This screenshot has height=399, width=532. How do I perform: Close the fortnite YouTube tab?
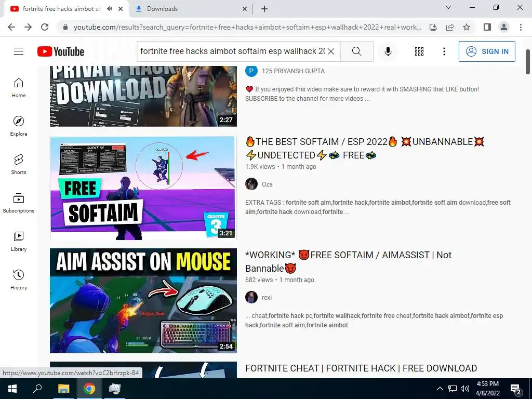pos(121,9)
